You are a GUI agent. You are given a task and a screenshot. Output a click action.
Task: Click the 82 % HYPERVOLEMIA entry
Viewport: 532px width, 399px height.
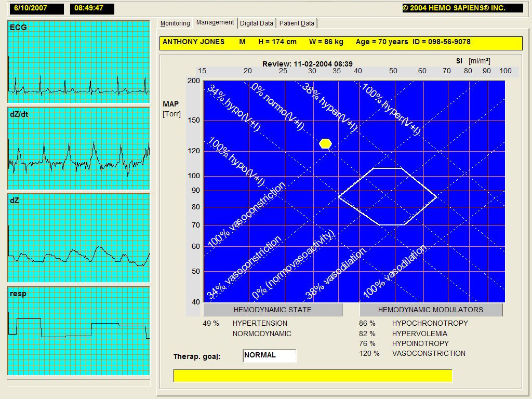(x=403, y=334)
